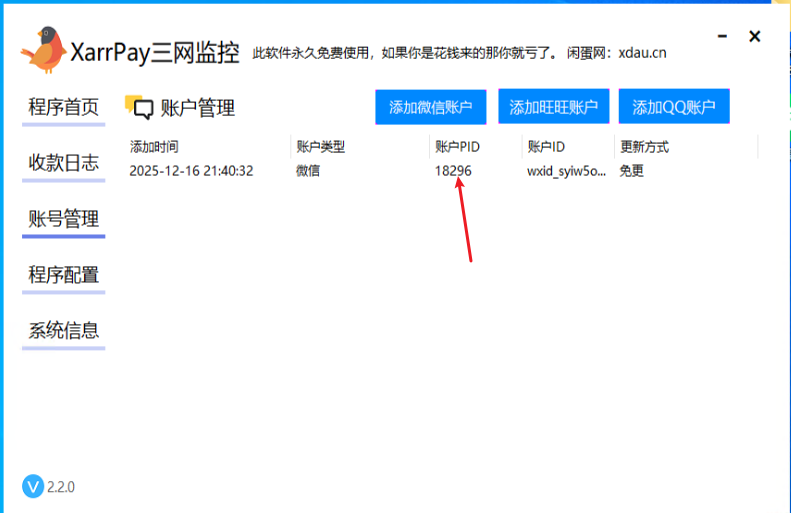791x513 pixels.
Task: Open the 程序首页 tab
Action: click(64, 107)
